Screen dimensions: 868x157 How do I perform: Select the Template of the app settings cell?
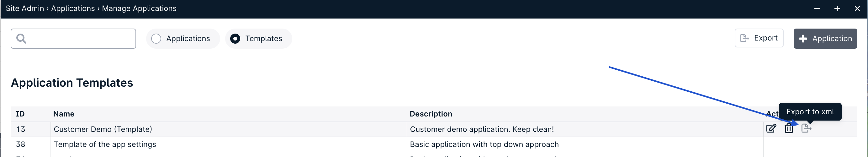(229, 144)
